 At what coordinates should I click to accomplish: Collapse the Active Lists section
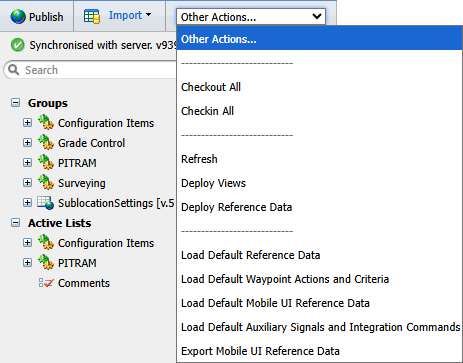tap(15, 222)
